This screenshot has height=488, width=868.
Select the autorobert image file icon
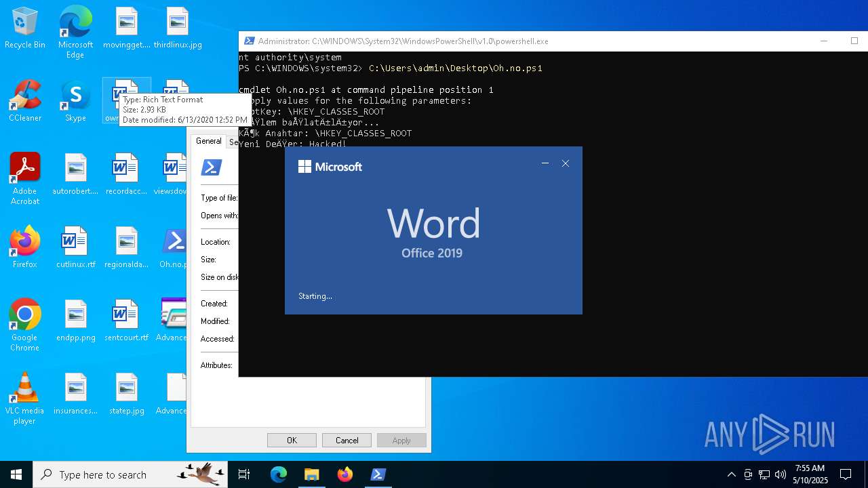click(x=75, y=175)
